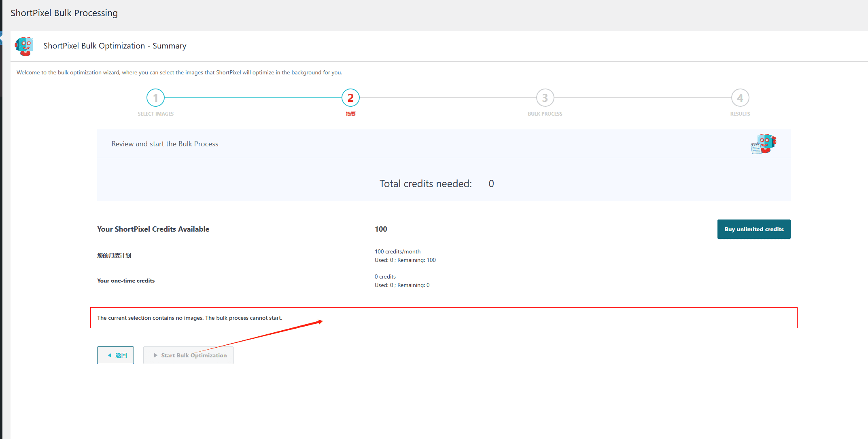Click the 您的月度计划 label
Image resolution: width=868 pixels, height=439 pixels.
114,255
